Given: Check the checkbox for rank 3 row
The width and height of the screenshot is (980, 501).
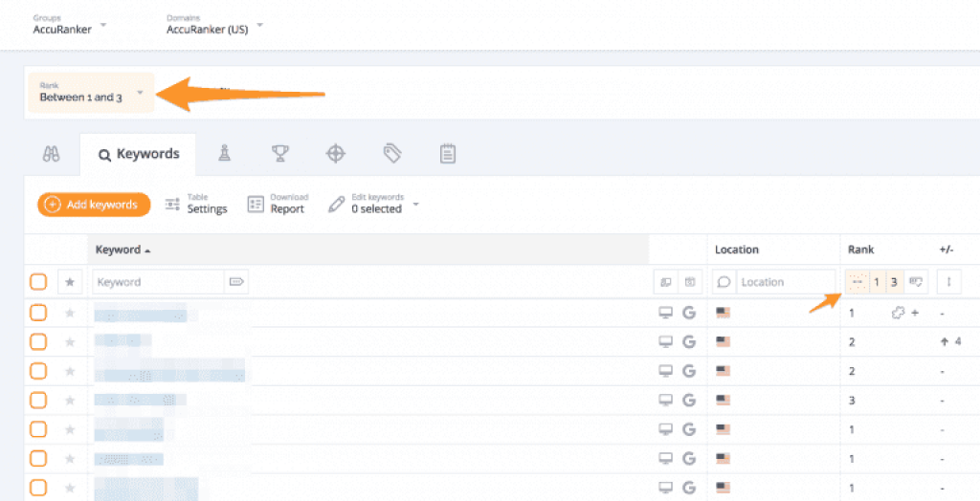Looking at the screenshot, I should [37, 400].
